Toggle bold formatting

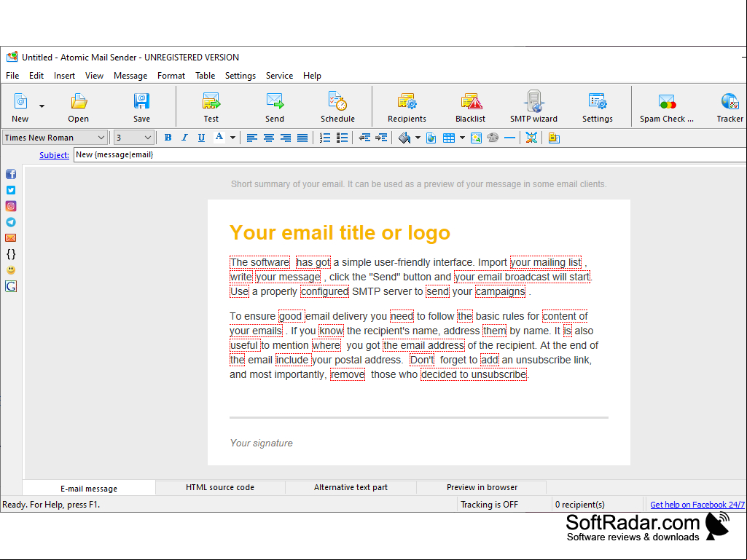coord(168,138)
